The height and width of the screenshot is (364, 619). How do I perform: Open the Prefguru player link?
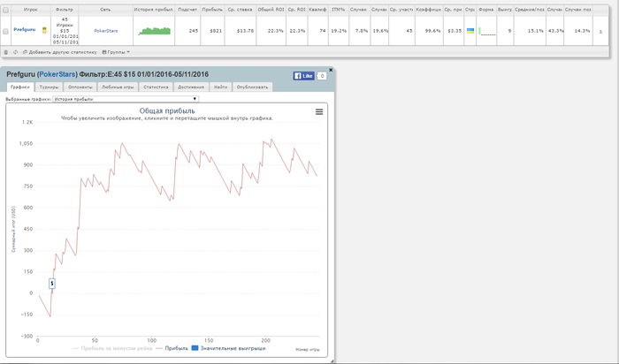click(25, 29)
